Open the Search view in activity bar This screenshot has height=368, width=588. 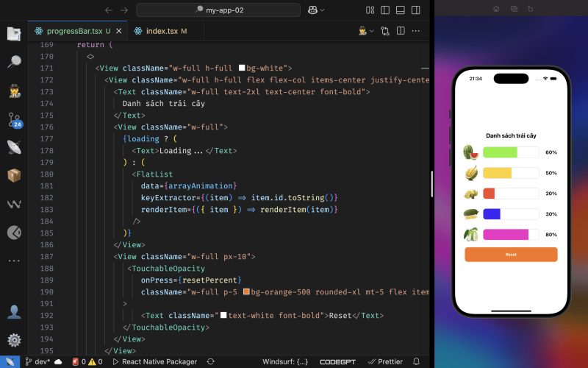[14, 62]
